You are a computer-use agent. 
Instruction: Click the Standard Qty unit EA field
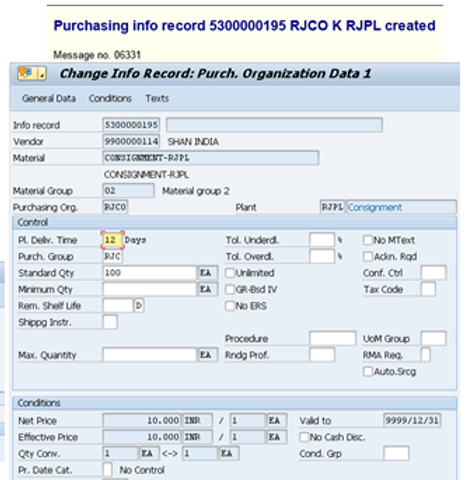208,273
